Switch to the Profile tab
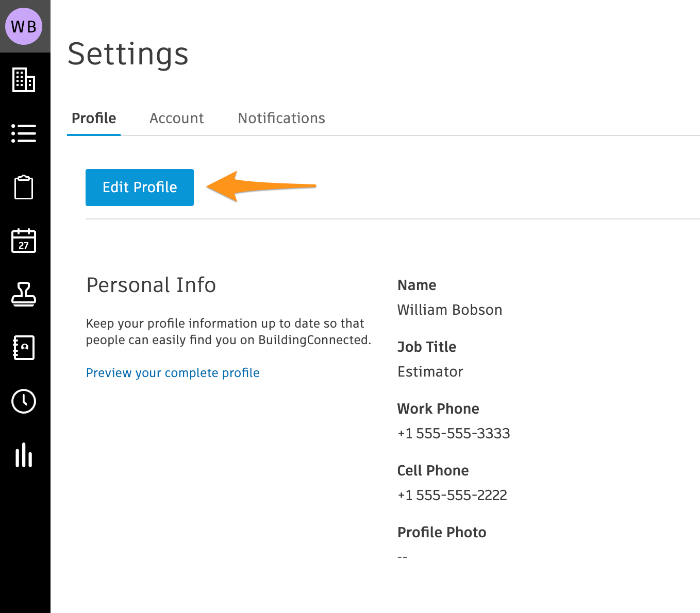The height and width of the screenshot is (613, 700). [x=94, y=118]
